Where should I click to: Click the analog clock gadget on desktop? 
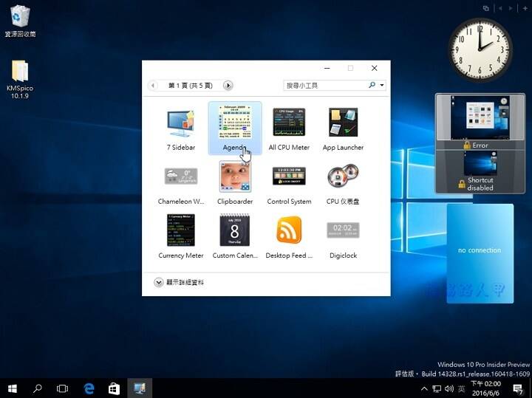click(x=480, y=49)
